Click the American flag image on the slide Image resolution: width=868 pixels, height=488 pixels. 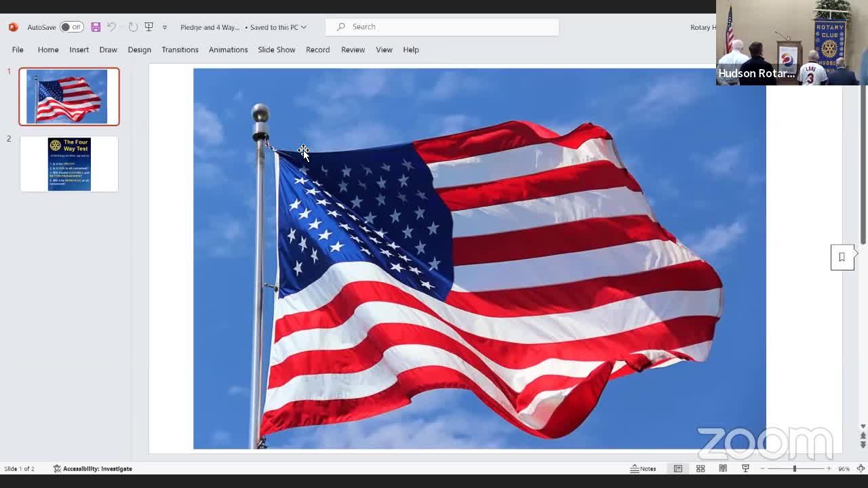coord(479,258)
